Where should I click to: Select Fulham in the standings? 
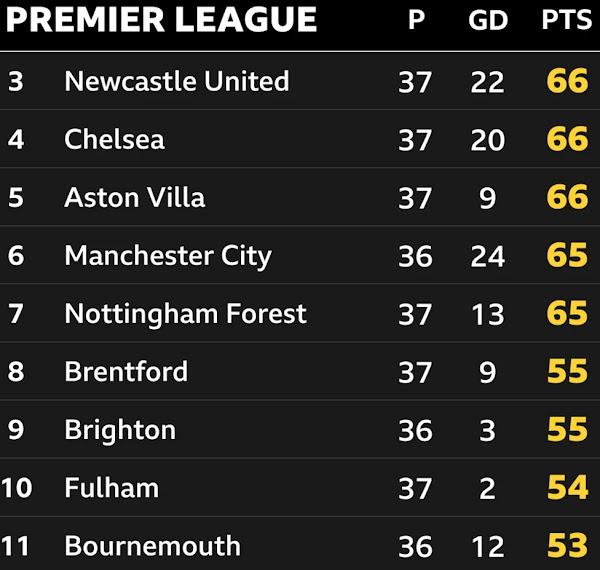tap(111, 488)
